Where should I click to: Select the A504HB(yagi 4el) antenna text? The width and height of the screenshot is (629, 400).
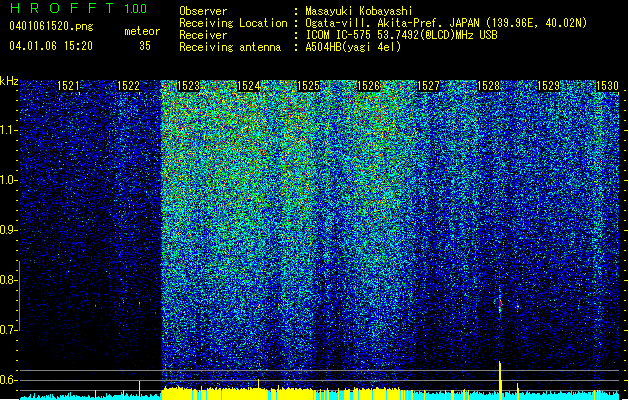point(353,47)
